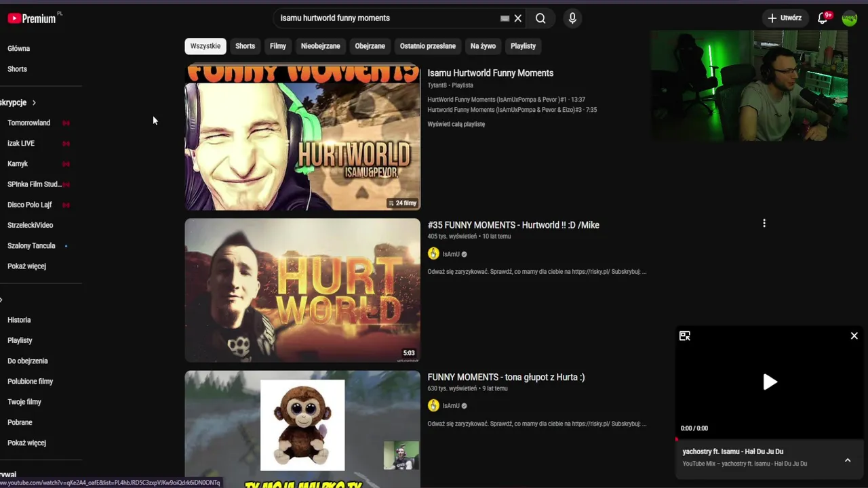Open title #35 FUNNY MOMENTS - Hurtworld

coord(513,225)
